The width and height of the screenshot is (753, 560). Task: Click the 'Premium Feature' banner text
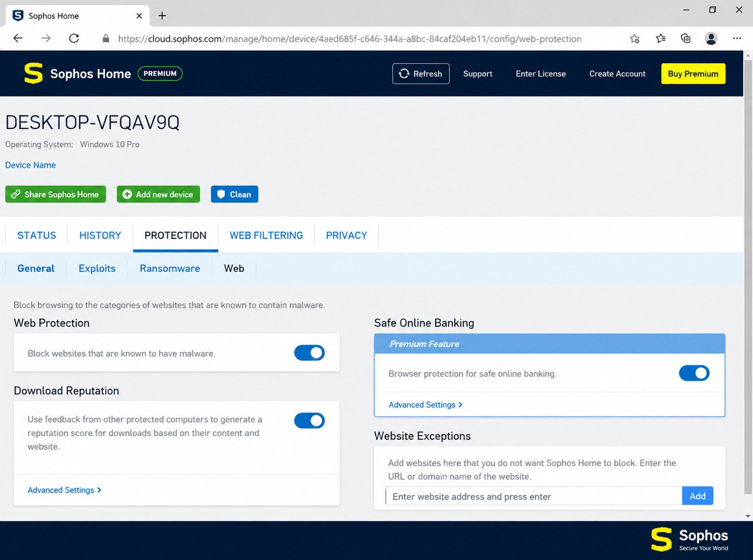[x=424, y=344]
